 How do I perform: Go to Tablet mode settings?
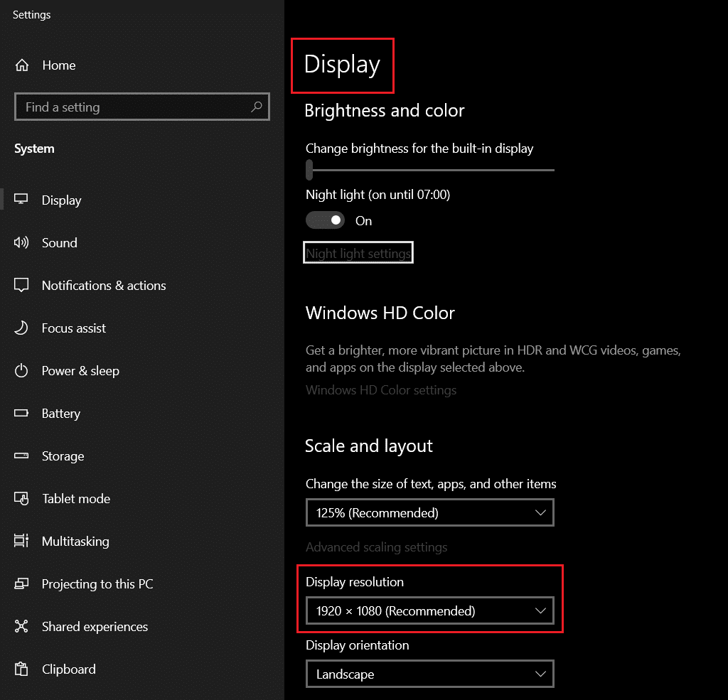[75, 499]
